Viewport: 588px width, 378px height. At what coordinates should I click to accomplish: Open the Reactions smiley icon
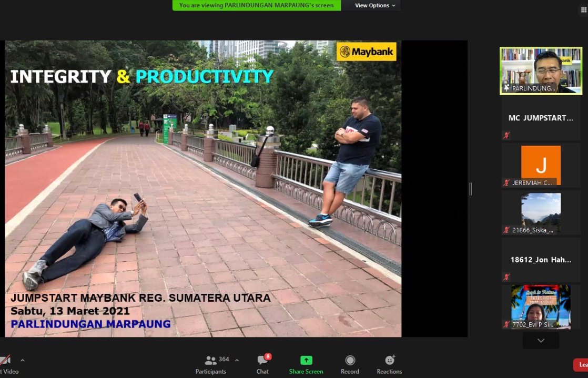click(x=389, y=361)
